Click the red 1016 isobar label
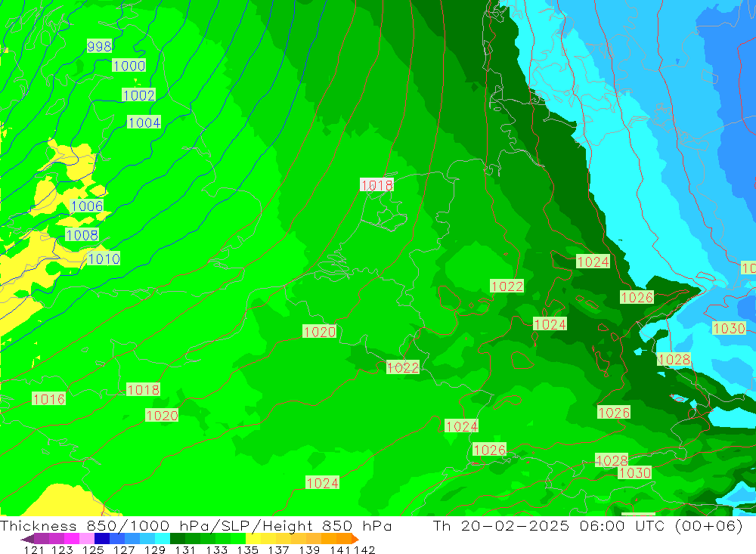The height and width of the screenshot is (554, 756). (48, 399)
